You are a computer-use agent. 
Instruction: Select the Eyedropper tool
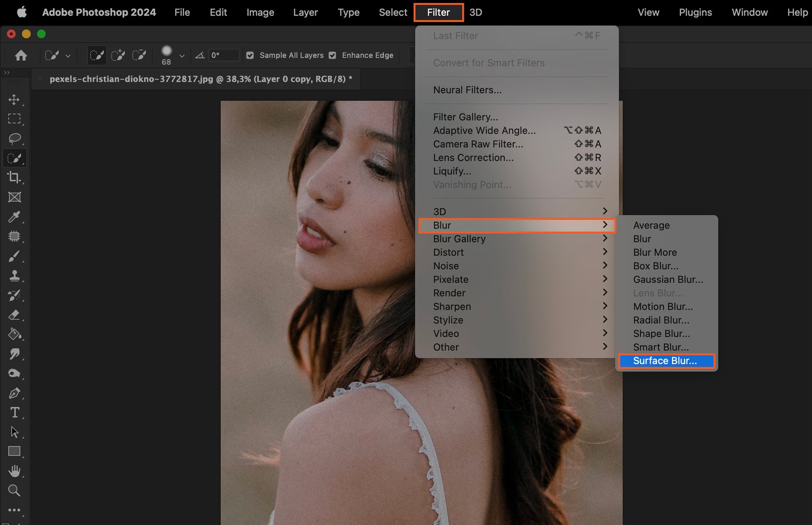[14, 217]
